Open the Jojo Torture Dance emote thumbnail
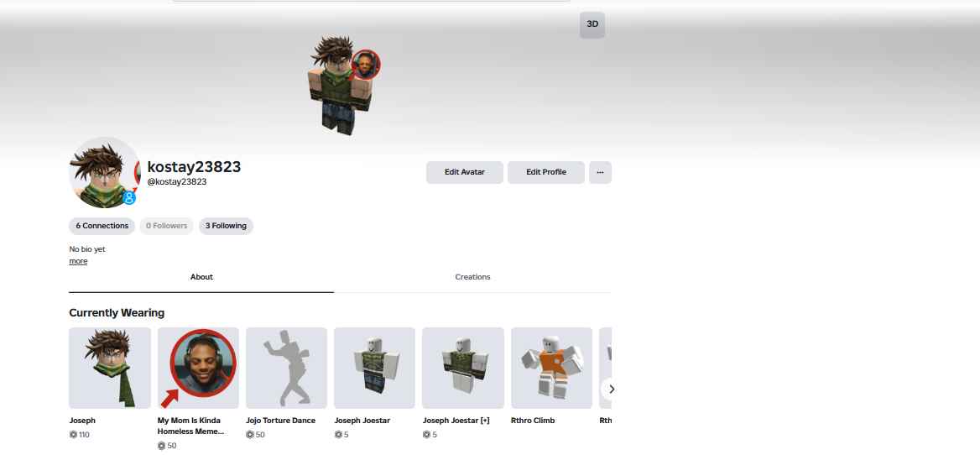980x455 pixels. 286,369
